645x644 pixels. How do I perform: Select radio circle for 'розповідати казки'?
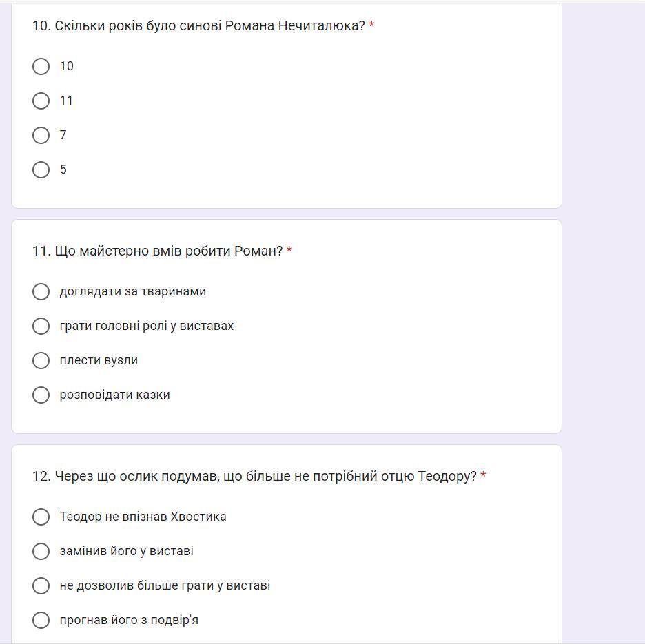pyautogui.click(x=41, y=395)
